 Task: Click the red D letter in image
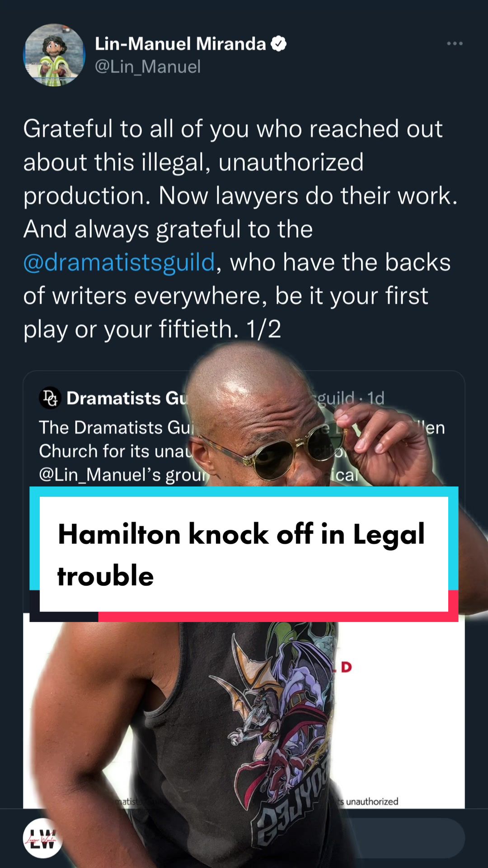coord(346,667)
